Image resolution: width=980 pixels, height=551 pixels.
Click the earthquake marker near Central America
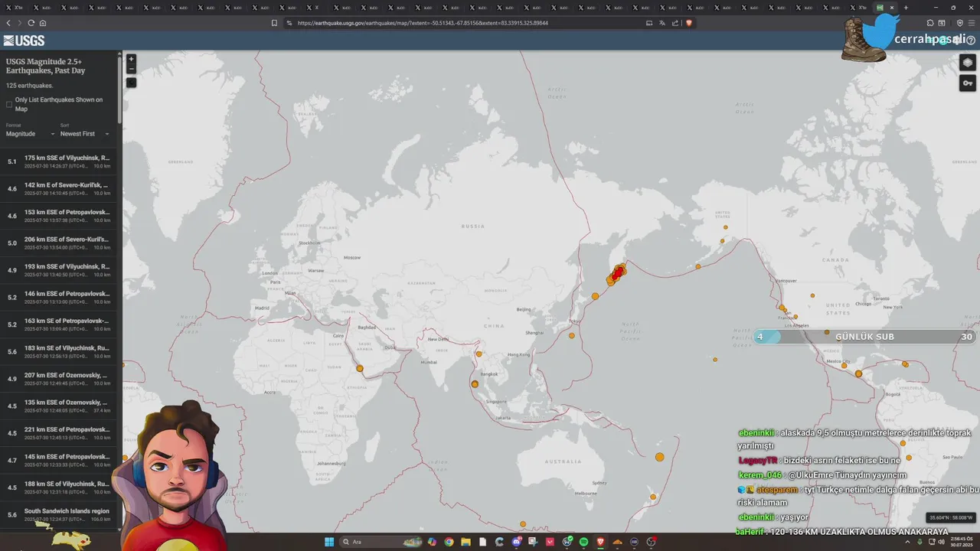point(858,374)
